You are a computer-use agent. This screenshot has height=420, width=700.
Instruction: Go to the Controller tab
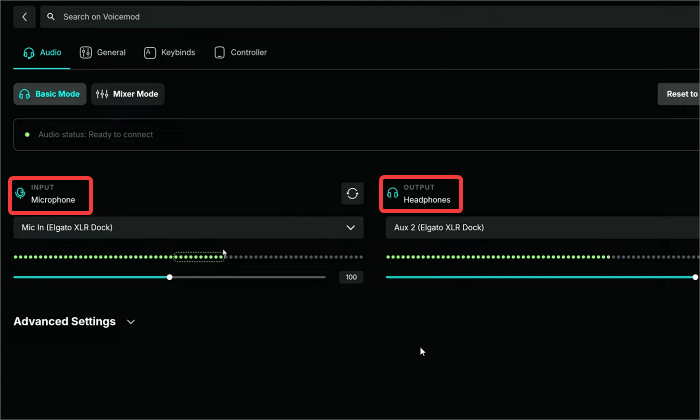(x=240, y=52)
